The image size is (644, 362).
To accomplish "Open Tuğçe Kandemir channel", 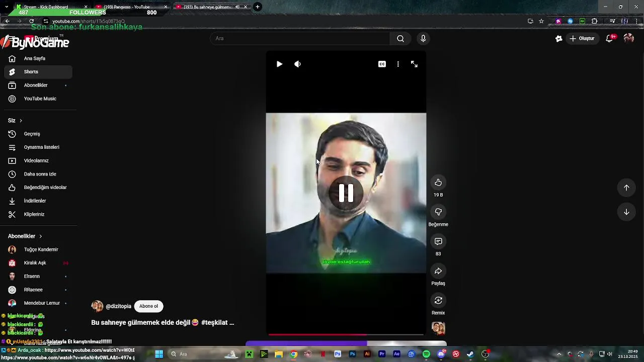I will tap(38, 249).
